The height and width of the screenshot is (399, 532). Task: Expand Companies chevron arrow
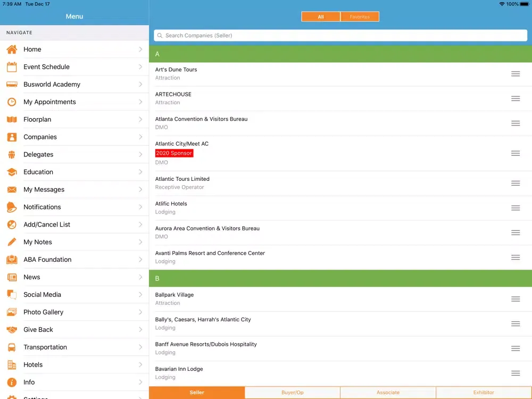pyautogui.click(x=140, y=137)
